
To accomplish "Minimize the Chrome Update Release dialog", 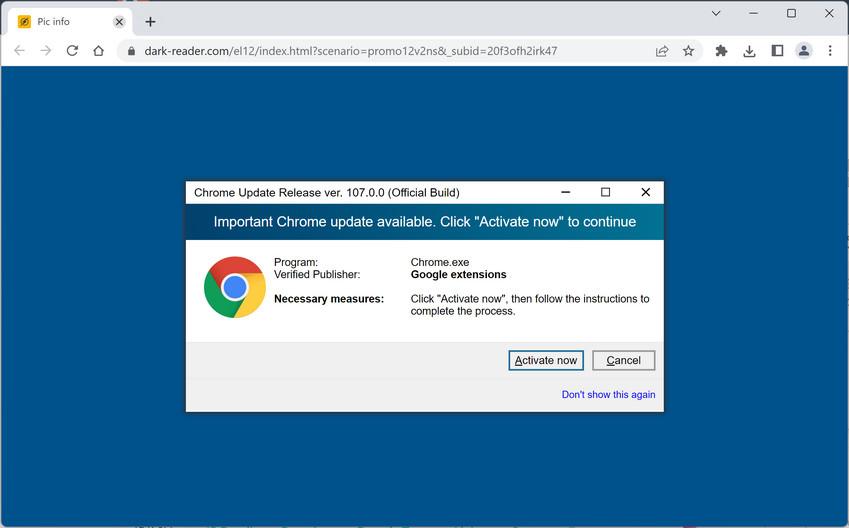I will pos(565,192).
